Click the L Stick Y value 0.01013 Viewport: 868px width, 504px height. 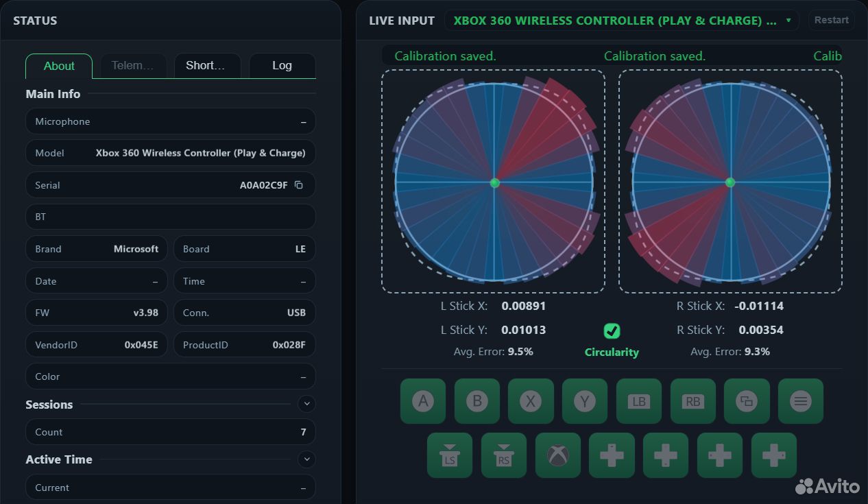524,330
